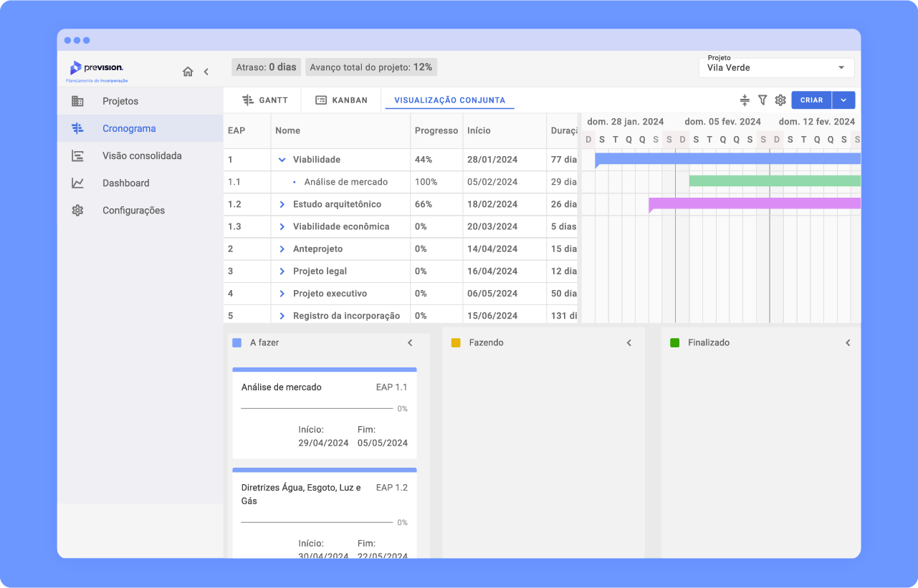Expand the Registro da incorporação row
This screenshot has height=588, width=918.
[282, 315]
